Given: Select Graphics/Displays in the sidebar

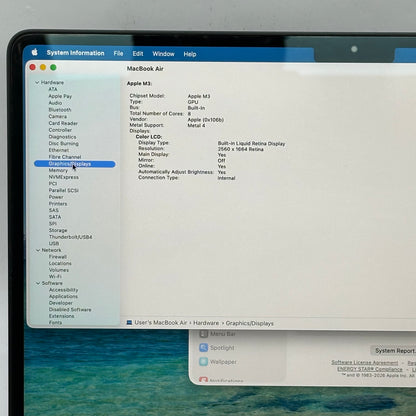Looking at the screenshot, I should click(75, 164).
